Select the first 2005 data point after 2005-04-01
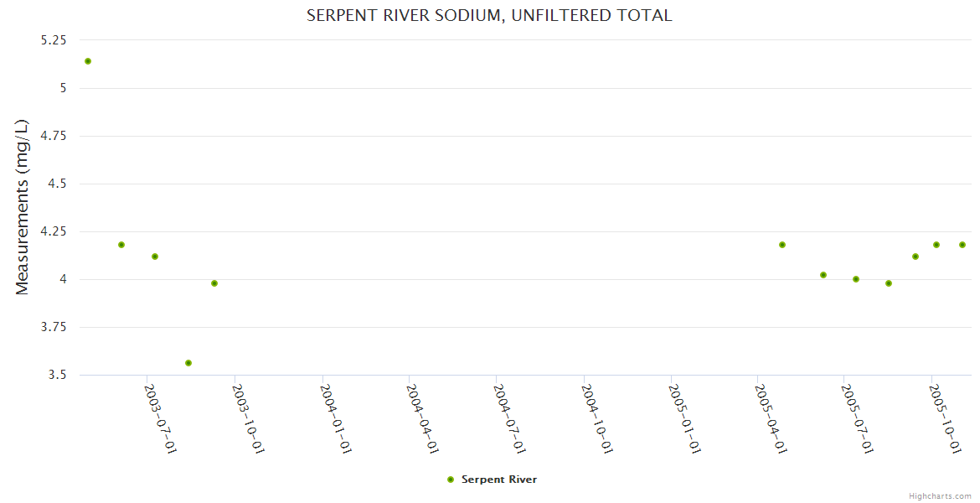980x503 pixels. point(782,245)
